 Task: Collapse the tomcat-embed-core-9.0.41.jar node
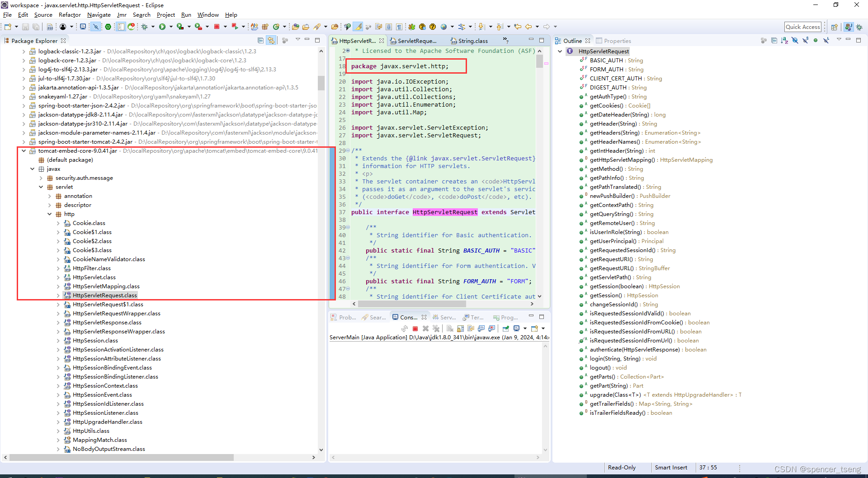[x=24, y=150]
